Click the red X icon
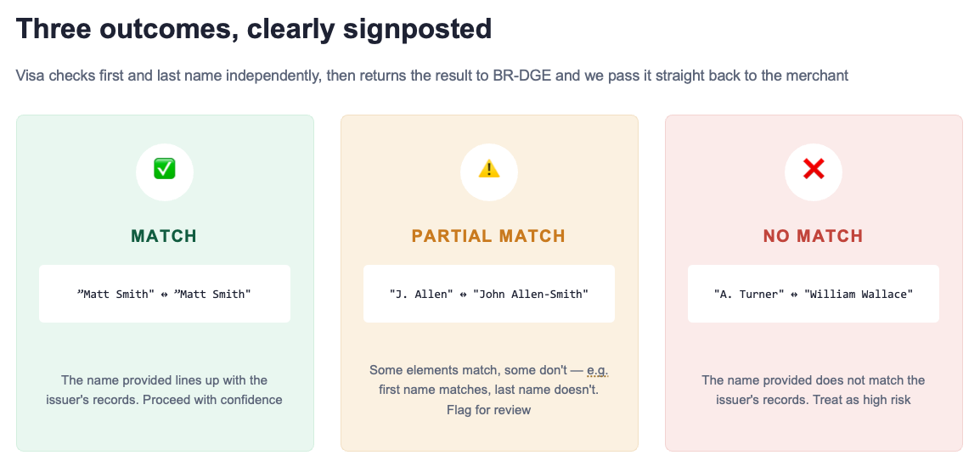Image resolution: width=980 pixels, height=472 pixels. (813, 169)
